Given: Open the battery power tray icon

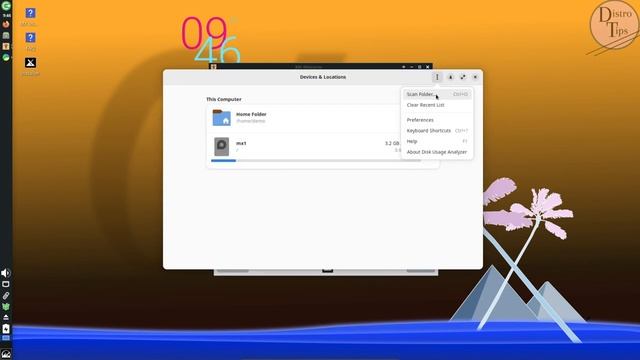Looking at the screenshot, I should (6, 329).
